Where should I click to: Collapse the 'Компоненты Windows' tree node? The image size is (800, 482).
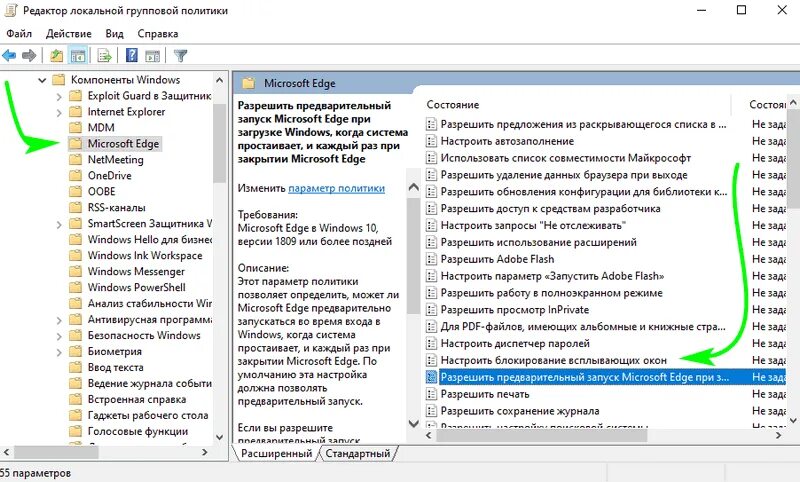42,80
